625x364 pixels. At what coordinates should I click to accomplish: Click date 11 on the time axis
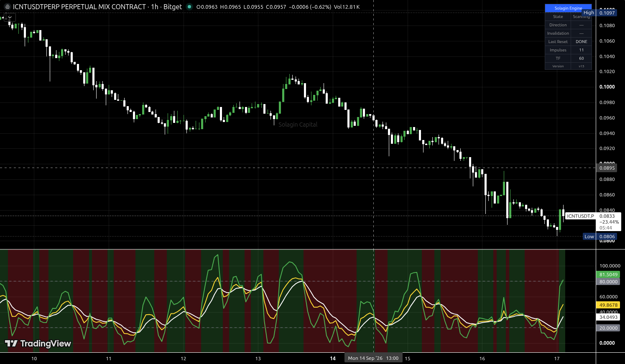point(109,359)
